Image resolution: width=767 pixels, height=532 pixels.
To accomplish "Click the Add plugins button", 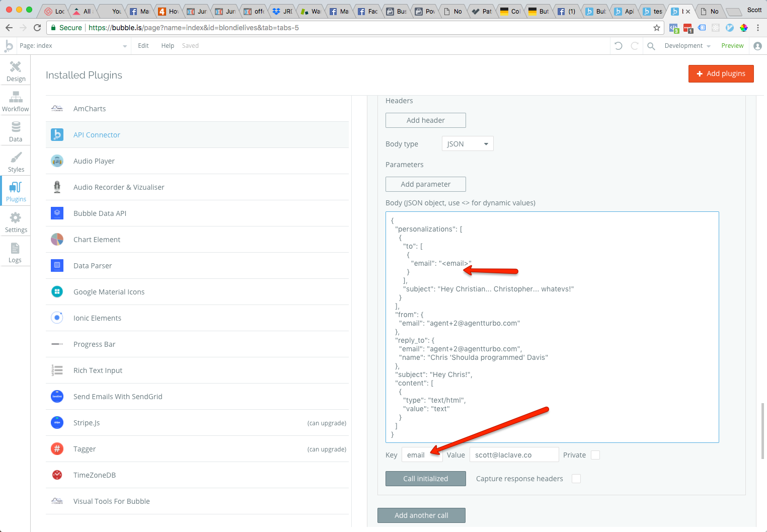I will click(721, 73).
